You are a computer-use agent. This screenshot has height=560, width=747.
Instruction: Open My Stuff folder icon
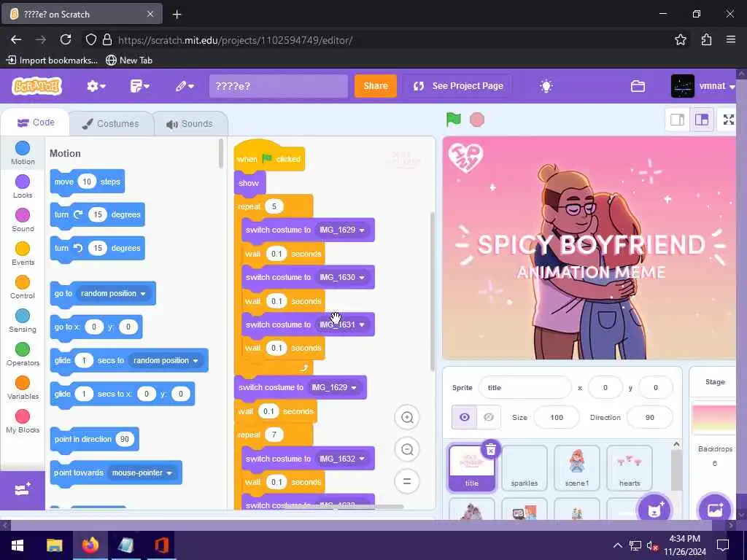click(x=638, y=86)
